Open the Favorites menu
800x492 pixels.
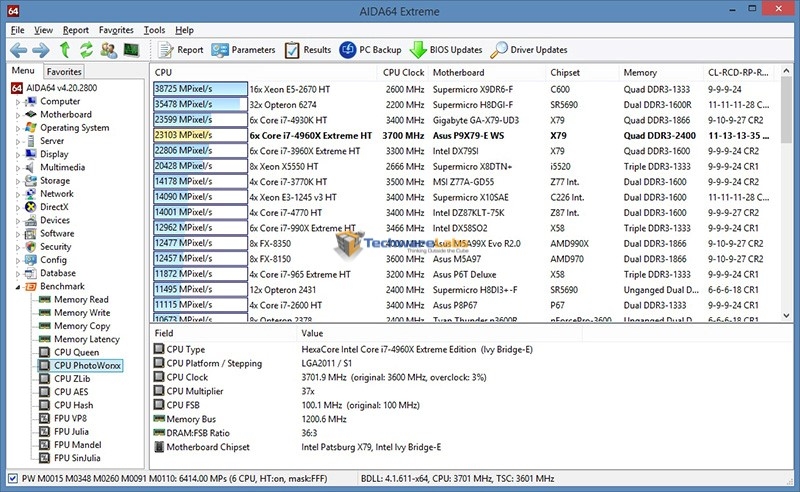point(116,30)
